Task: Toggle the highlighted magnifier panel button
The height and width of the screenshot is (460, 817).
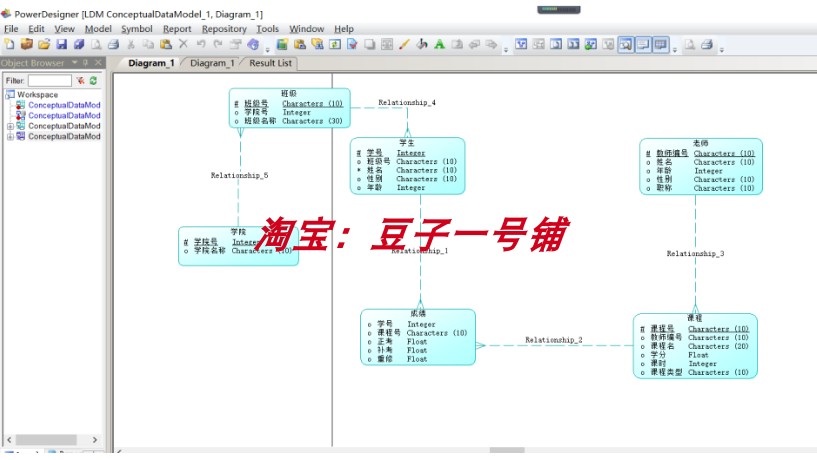Action: pos(626,44)
